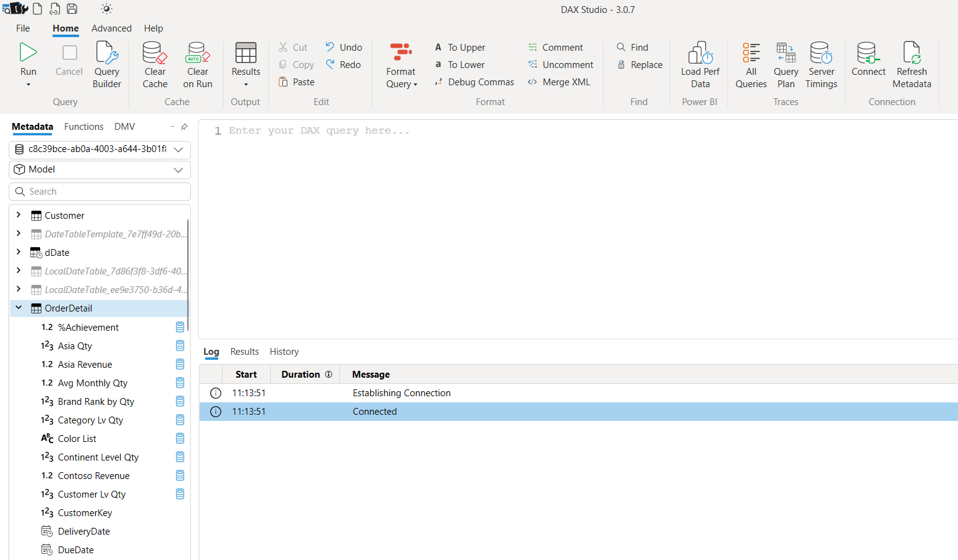The height and width of the screenshot is (560, 958).
Task: Collapse the OrderDetail table
Action: point(18,308)
